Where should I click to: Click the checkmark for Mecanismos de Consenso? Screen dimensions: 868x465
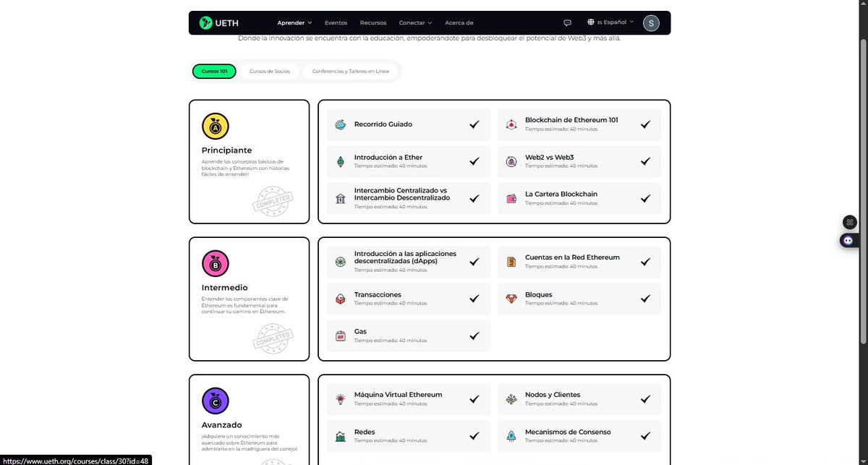[x=645, y=436]
